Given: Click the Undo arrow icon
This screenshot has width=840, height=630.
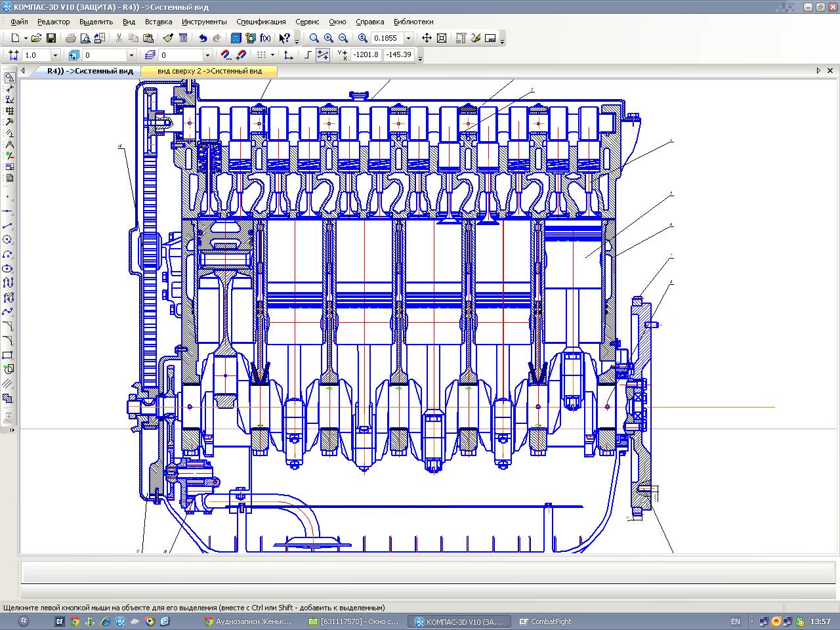Looking at the screenshot, I should pyautogui.click(x=203, y=38).
